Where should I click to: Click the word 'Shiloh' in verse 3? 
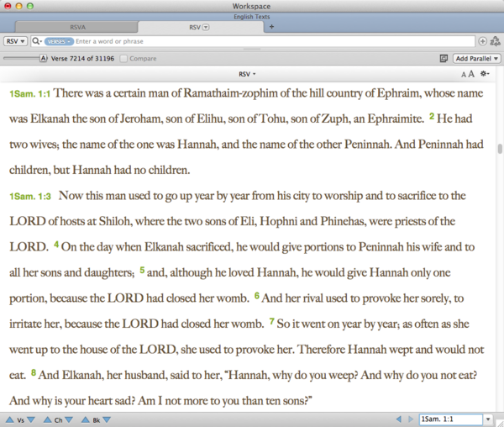[x=115, y=221]
